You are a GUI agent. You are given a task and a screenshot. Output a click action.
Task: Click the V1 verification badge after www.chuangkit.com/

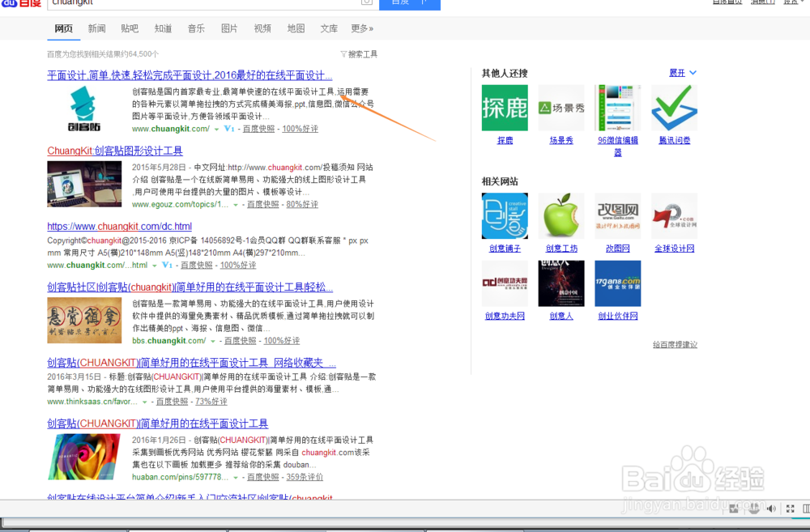[229, 129]
